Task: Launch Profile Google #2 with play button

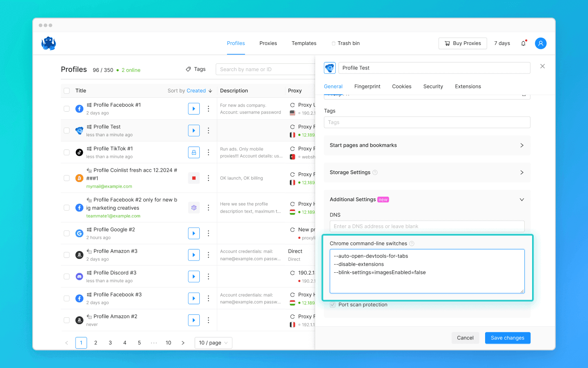Action: [x=194, y=233]
